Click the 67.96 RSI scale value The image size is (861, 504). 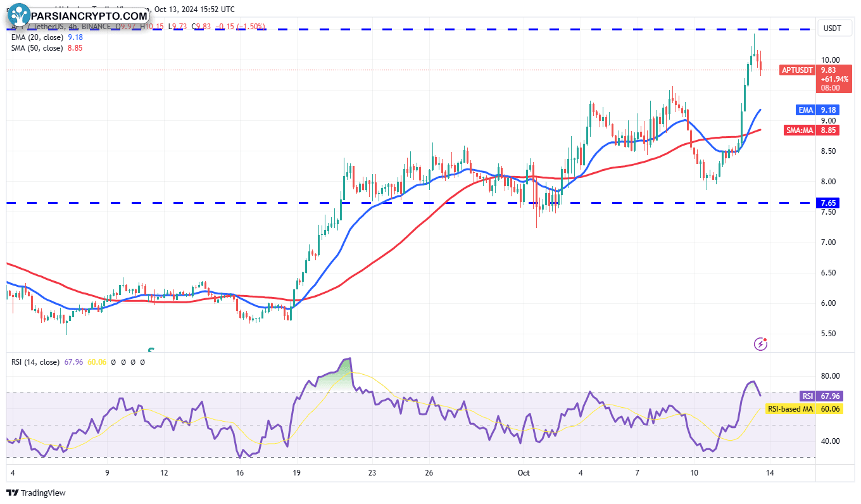pyautogui.click(x=830, y=396)
